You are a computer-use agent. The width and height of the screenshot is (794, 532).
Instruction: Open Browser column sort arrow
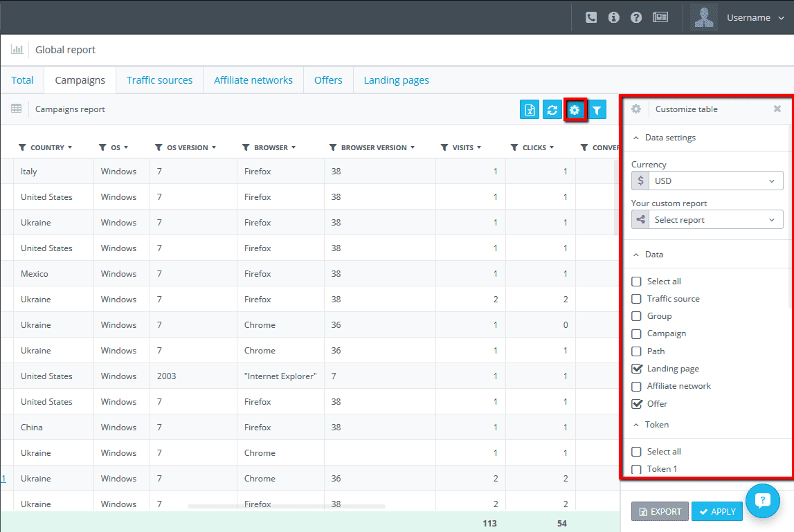[x=294, y=147]
